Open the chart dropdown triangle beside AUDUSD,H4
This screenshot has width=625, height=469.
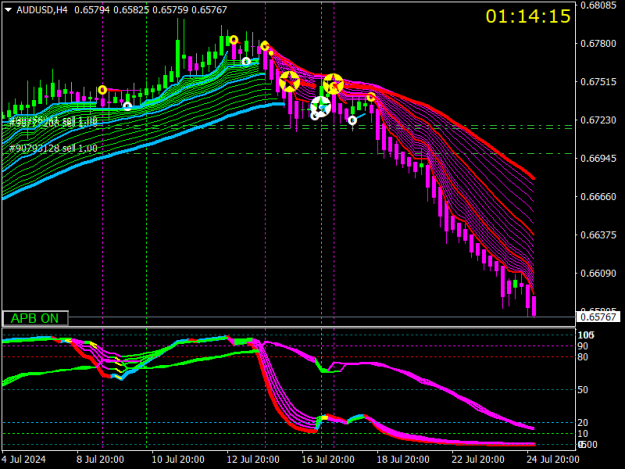(x=8, y=10)
